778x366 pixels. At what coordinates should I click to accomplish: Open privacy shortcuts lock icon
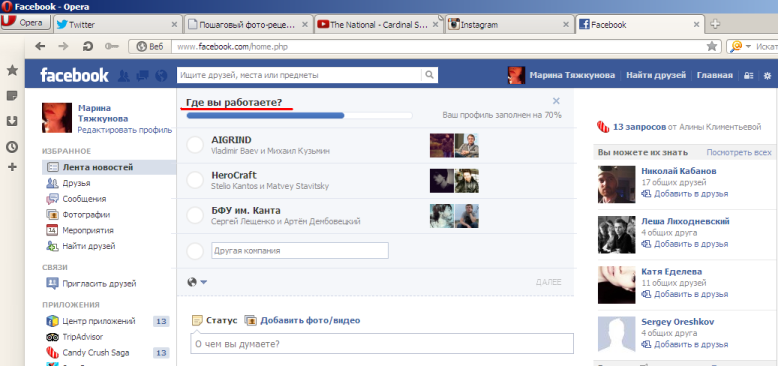tap(748, 76)
